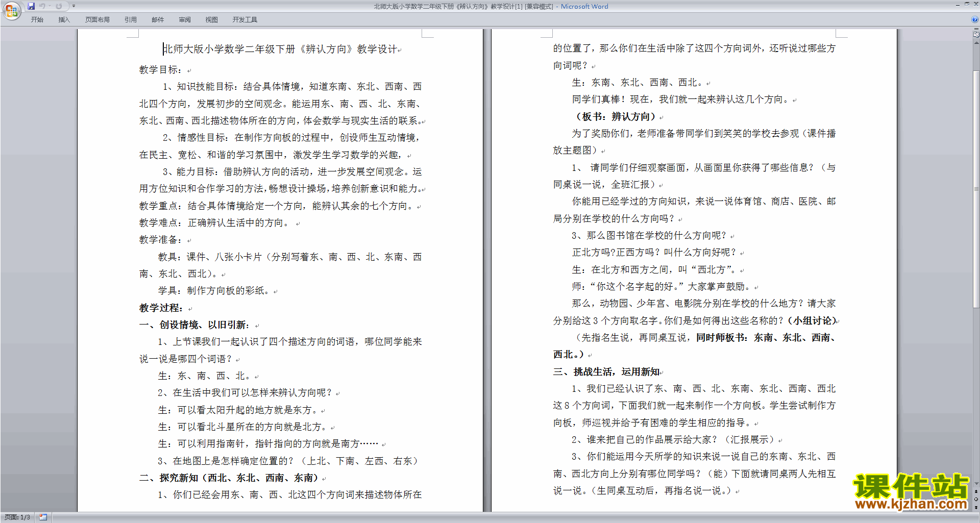Click the Undo arrow icon
980x523 pixels.
click(x=42, y=6)
